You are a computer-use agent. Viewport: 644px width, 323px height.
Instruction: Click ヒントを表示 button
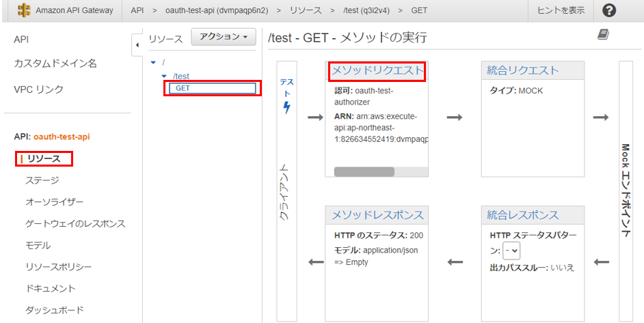561,11
